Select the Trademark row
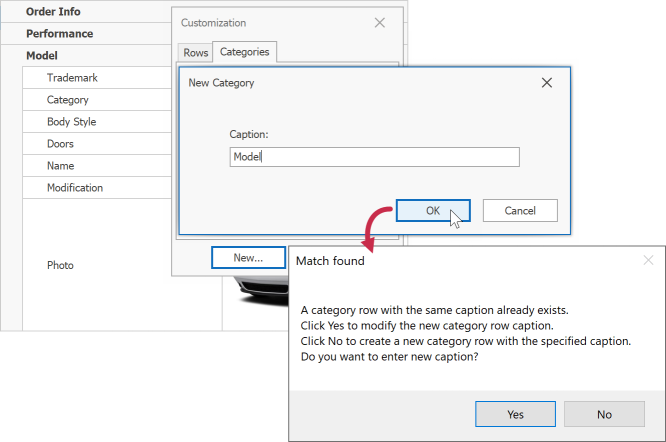Viewport: 666px width, 442px height. click(x=97, y=78)
